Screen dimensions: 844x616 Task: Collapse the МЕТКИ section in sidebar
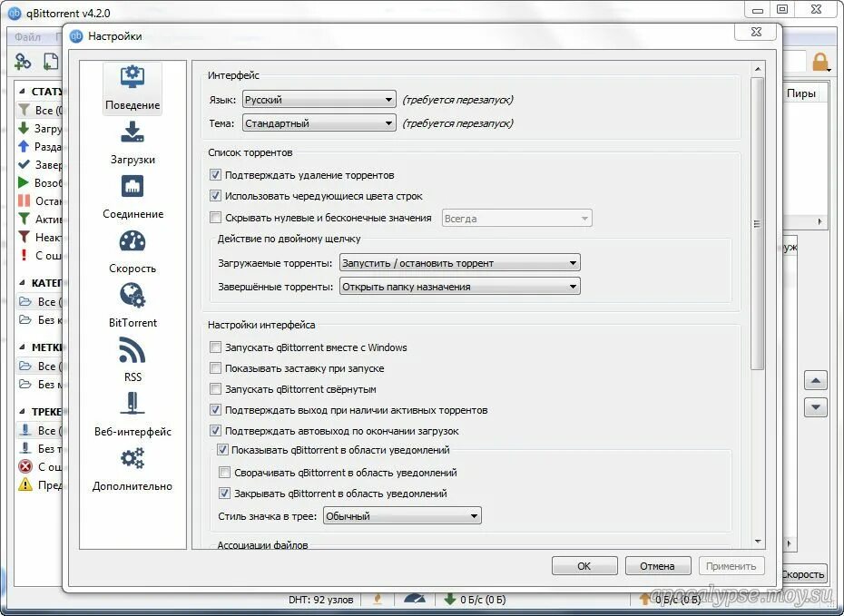coord(22,347)
